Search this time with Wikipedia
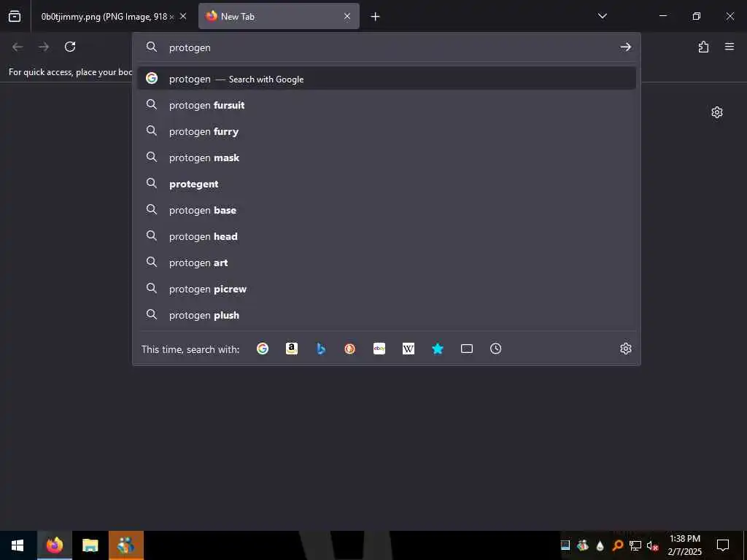This screenshot has height=560, width=747. coord(409,349)
